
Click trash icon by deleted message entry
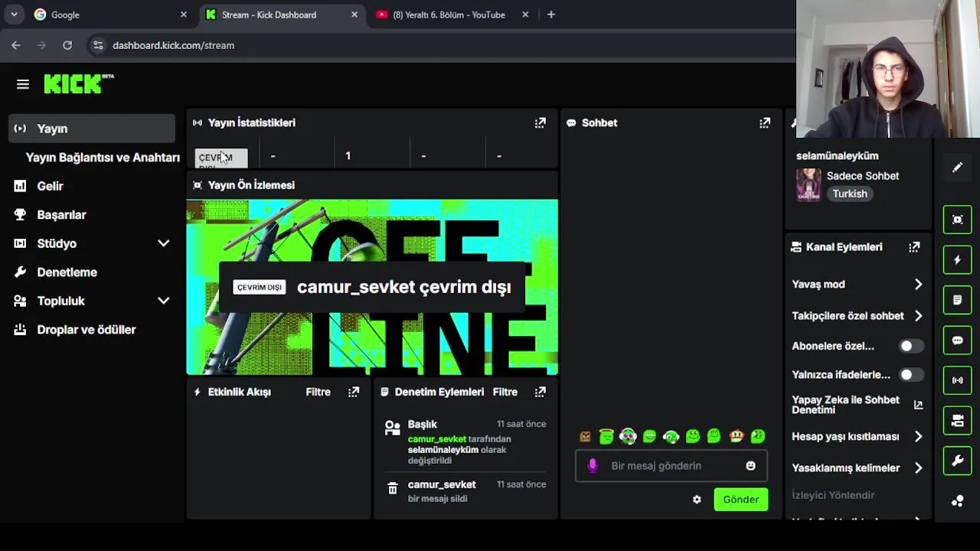click(393, 489)
